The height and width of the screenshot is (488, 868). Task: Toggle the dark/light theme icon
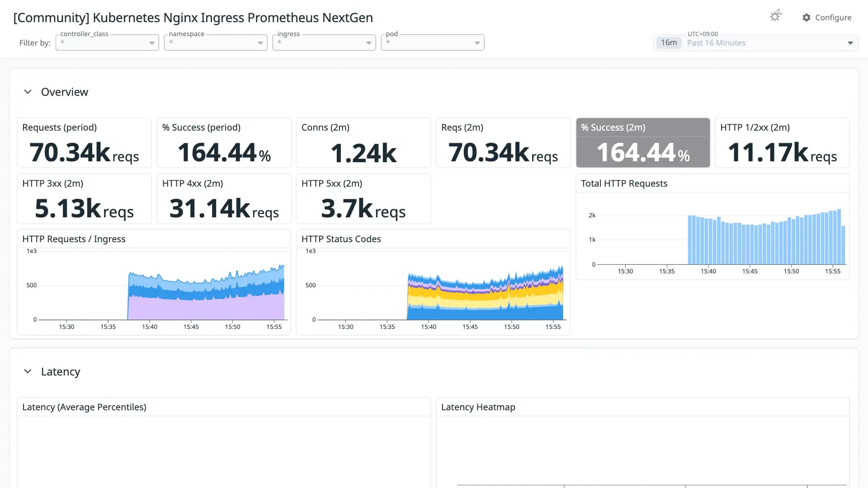point(776,16)
